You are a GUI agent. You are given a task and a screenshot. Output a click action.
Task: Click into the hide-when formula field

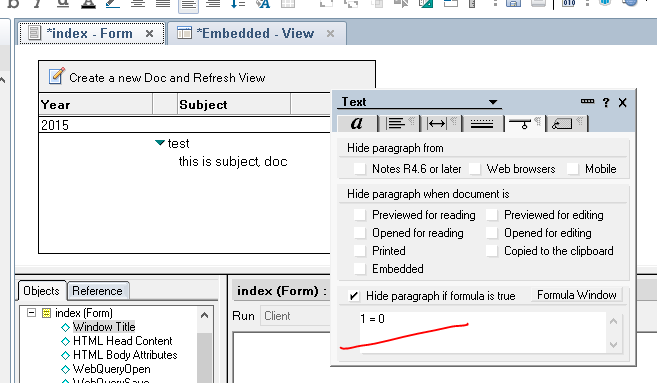point(482,332)
